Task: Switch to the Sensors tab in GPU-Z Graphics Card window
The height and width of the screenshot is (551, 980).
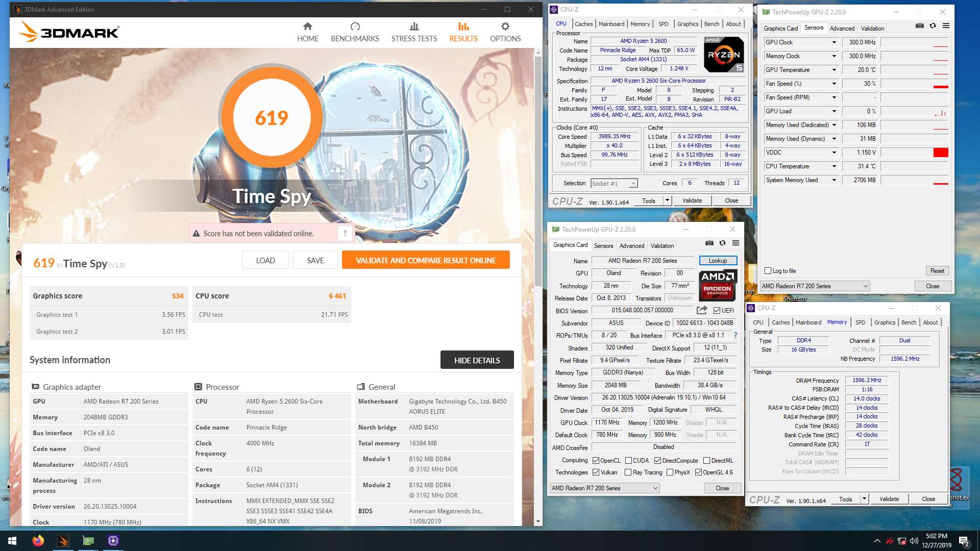Action: pyautogui.click(x=603, y=246)
